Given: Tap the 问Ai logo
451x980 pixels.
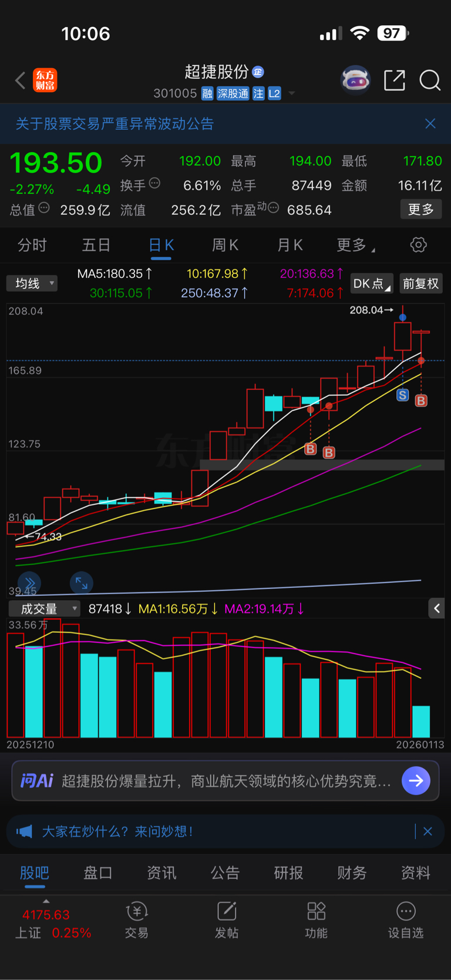Looking at the screenshot, I should pyautogui.click(x=36, y=781).
